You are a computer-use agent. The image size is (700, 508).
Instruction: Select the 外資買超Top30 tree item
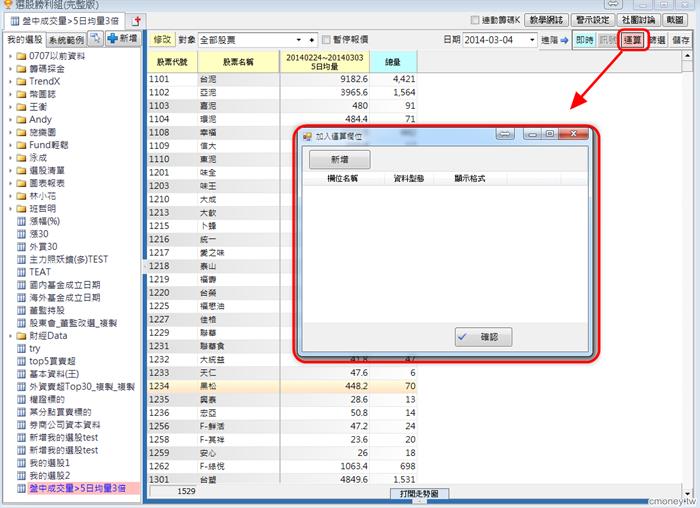tap(82, 387)
